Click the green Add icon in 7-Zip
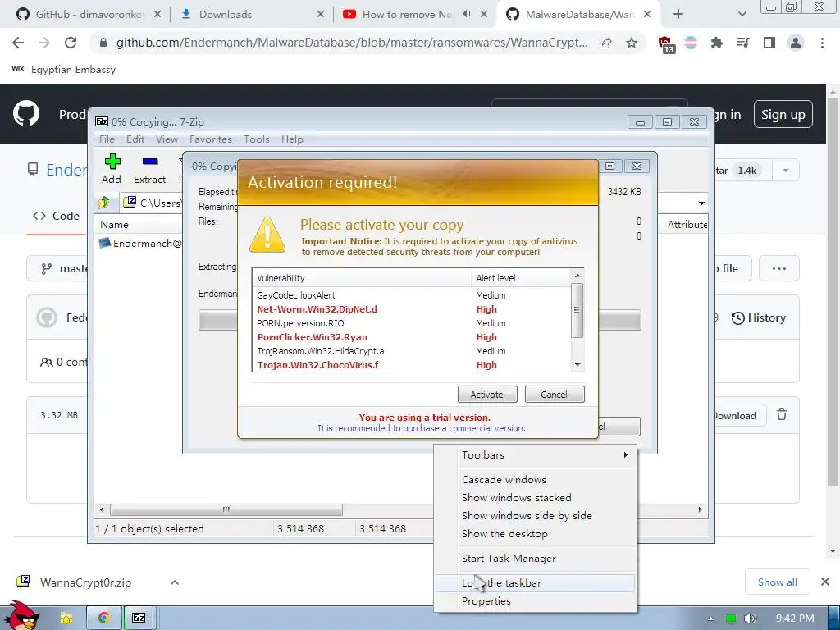The height and width of the screenshot is (630, 840). [x=112, y=162]
